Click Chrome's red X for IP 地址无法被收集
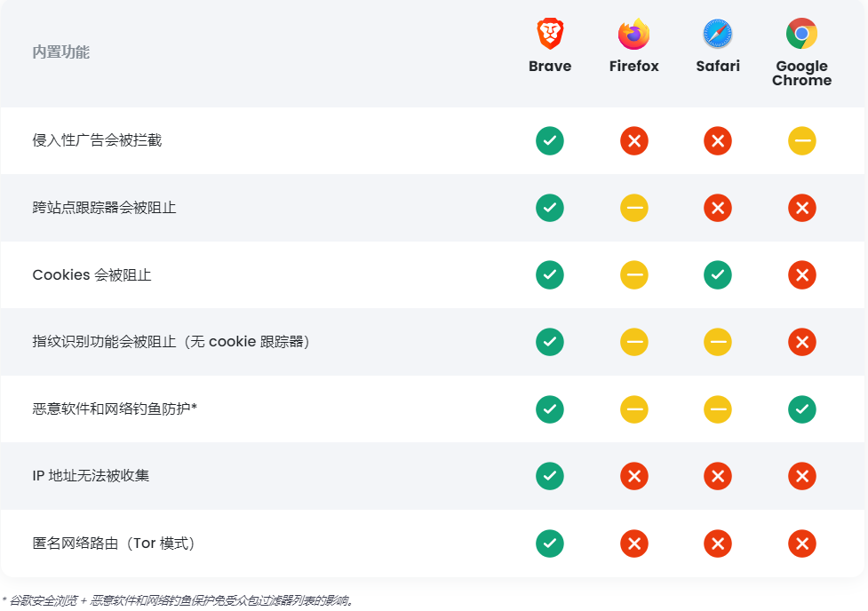 coord(801,476)
